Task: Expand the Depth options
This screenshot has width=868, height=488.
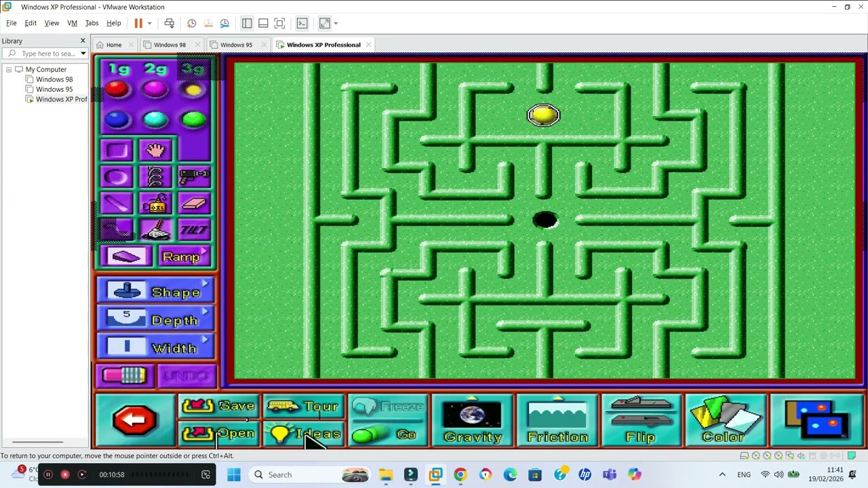Action: [156, 319]
